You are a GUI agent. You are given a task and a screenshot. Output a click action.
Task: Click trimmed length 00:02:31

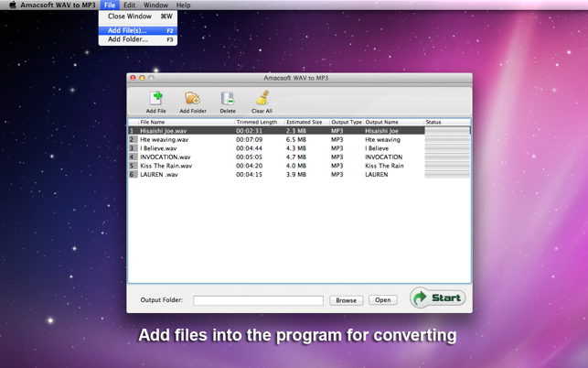pyautogui.click(x=249, y=131)
